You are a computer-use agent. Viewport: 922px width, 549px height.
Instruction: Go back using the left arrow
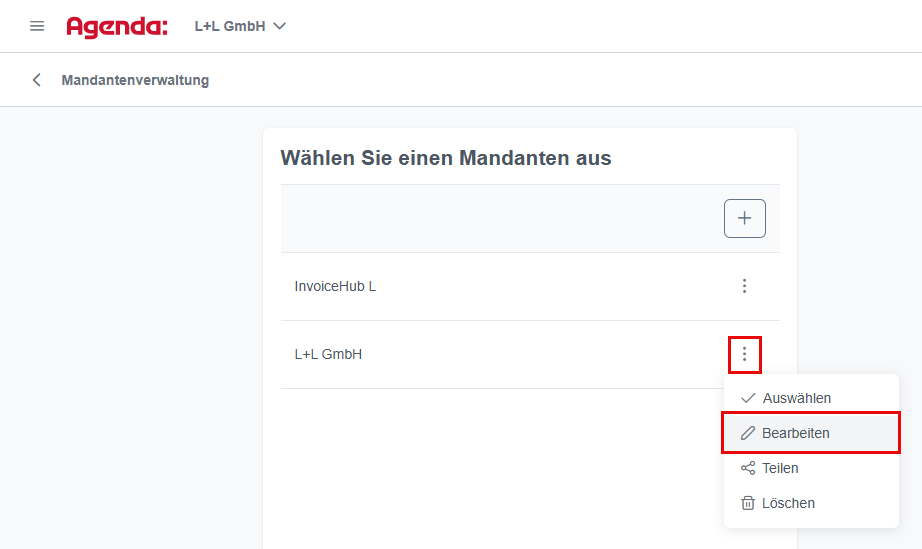tap(36, 80)
